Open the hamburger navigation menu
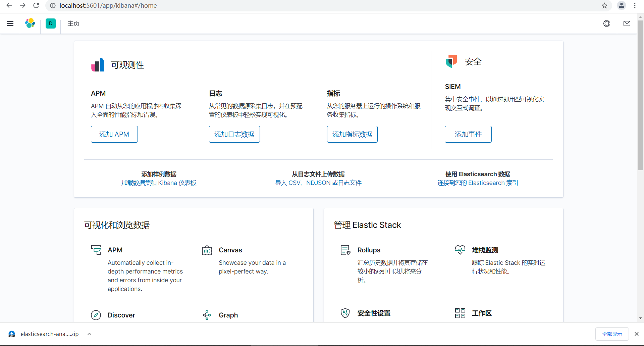The height and width of the screenshot is (346, 644). point(10,23)
